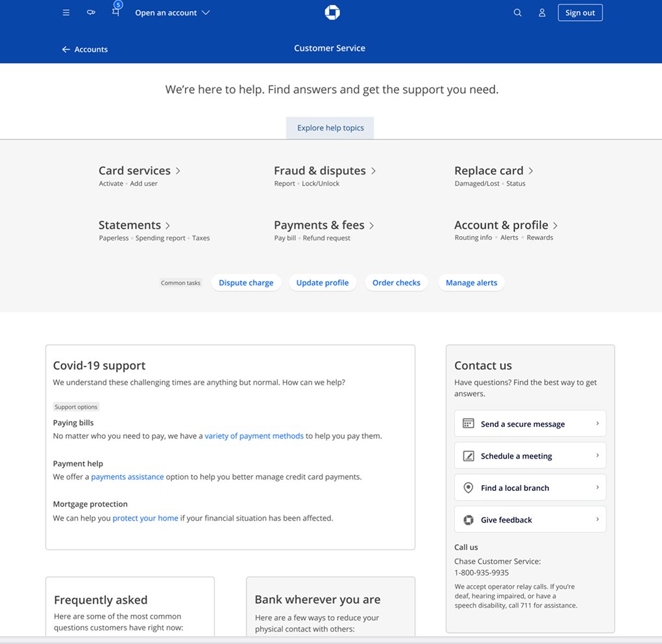Click the Frequently asked heading

click(x=101, y=600)
